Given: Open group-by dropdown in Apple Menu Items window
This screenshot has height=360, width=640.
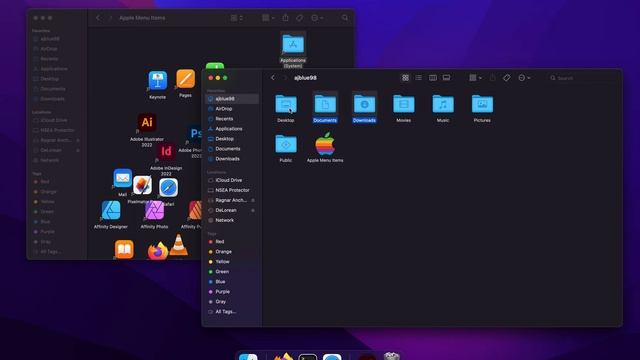Looking at the screenshot, I should (268, 18).
